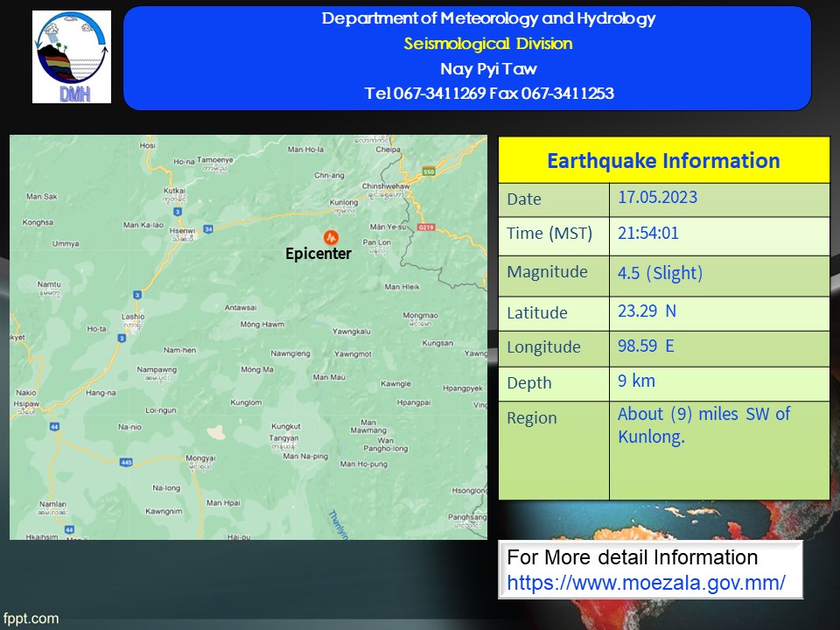The width and height of the screenshot is (840, 630).
Task: Click green S50 road shield
Action: pos(429,171)
